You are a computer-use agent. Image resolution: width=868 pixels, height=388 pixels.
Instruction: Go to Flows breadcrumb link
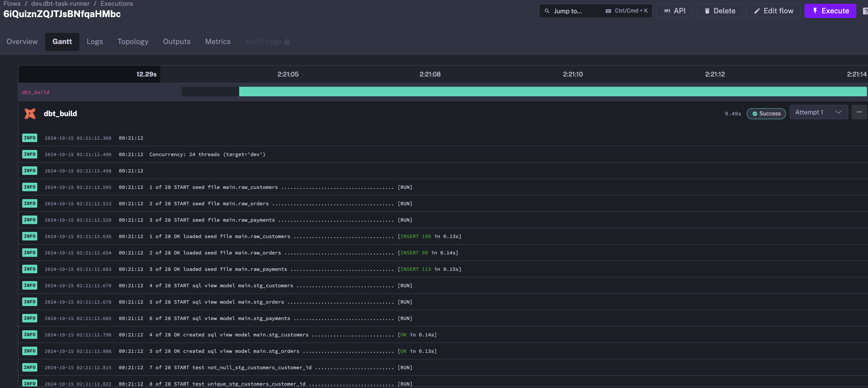tap(12, 4)
